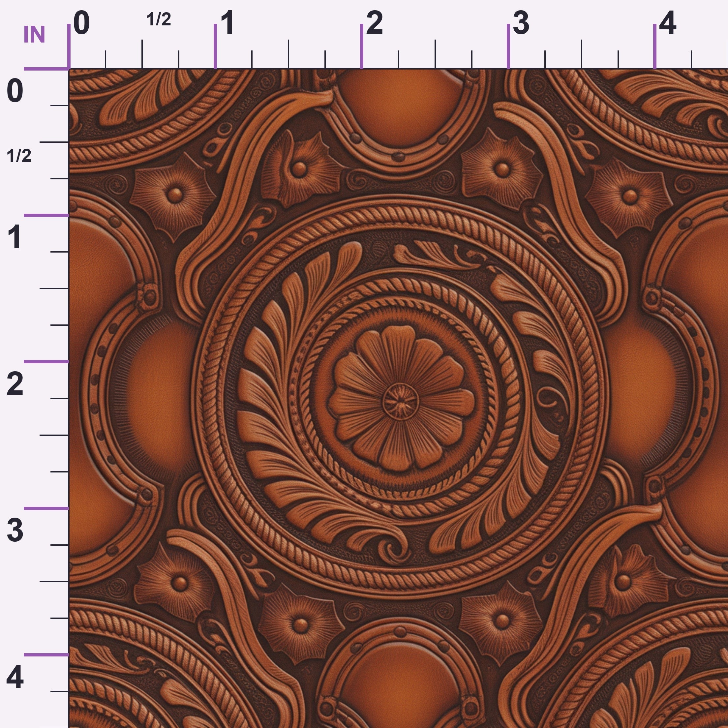The height and width of the screenshot is (728, 728).
Task: Click the '3' on the top ruler
Action: (x=521, y=23)
